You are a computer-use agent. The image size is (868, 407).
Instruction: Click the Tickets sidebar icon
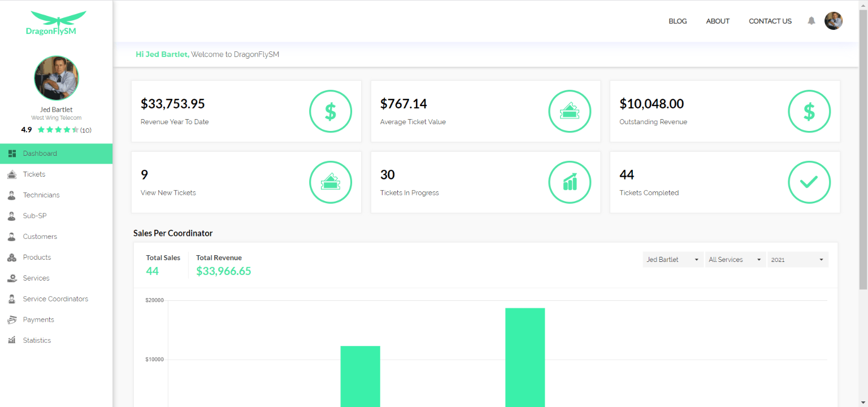(12, 174)
